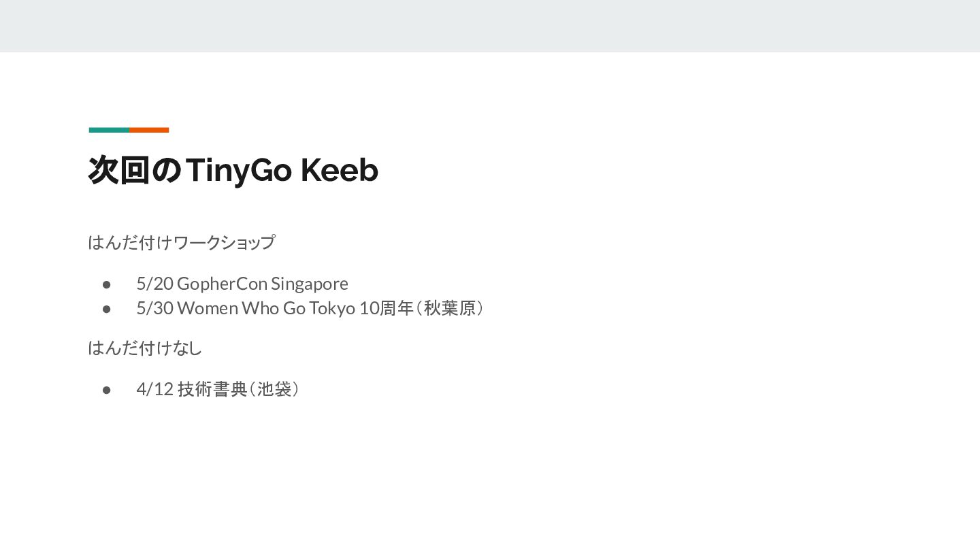This screenshot has height=551, width=980.
Task: Click the word "Keeb" in the title
Action: click(x=339, y=170)
